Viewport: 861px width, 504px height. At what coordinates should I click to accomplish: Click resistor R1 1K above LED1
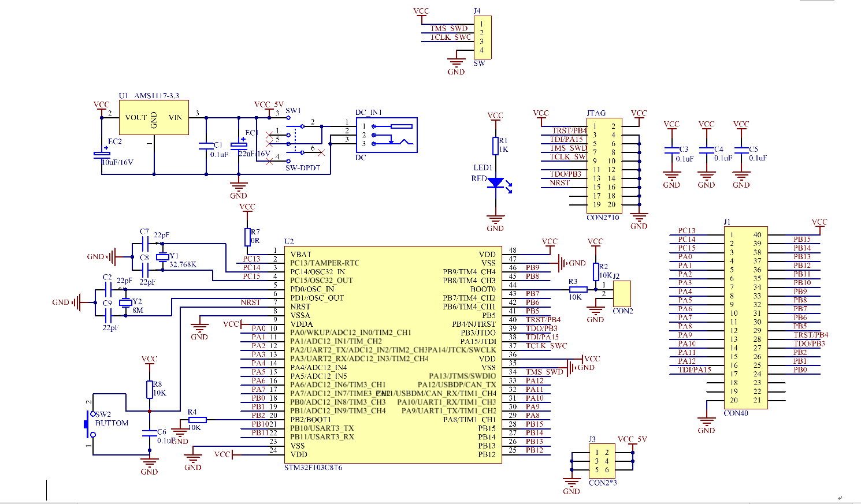click(495, 145)
